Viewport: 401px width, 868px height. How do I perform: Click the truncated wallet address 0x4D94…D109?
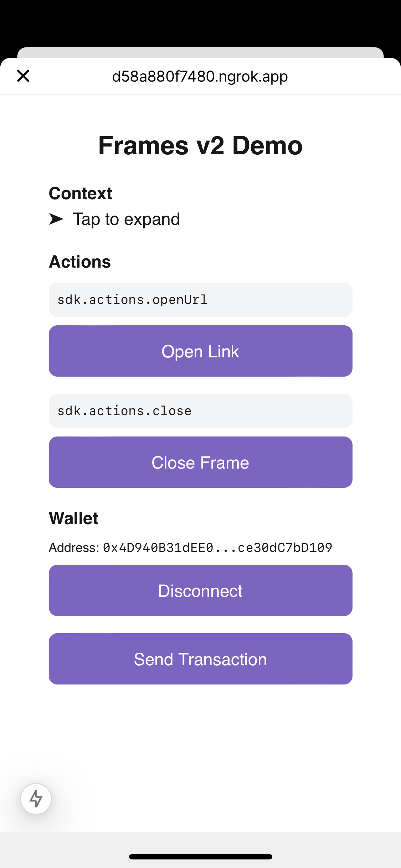click(217, 548)
